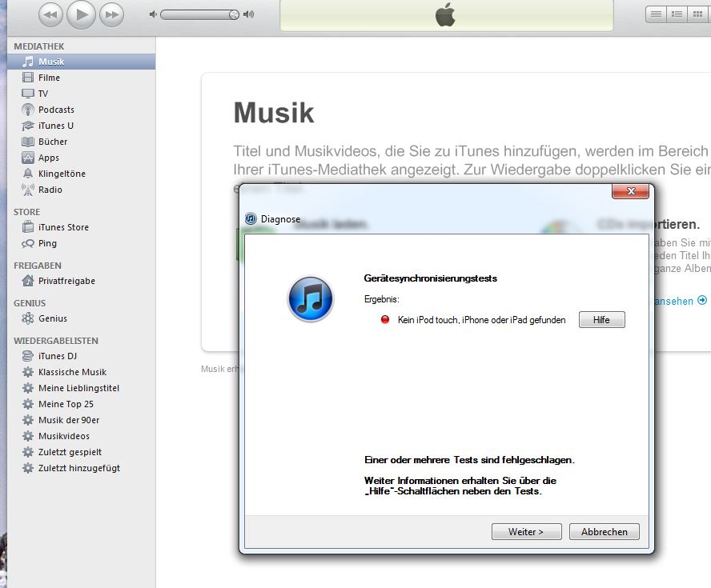The height and width of the screenshot is (588, 711).
Task: Click the WIEDERGABELISTEN section header
Action: pyautogui.click(x=56, y=341)
